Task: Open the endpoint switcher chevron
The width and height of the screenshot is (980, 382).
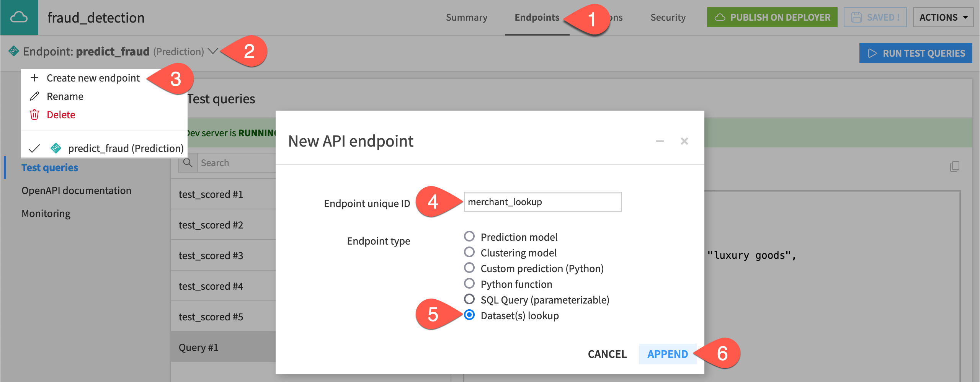Action: point(213,52)
